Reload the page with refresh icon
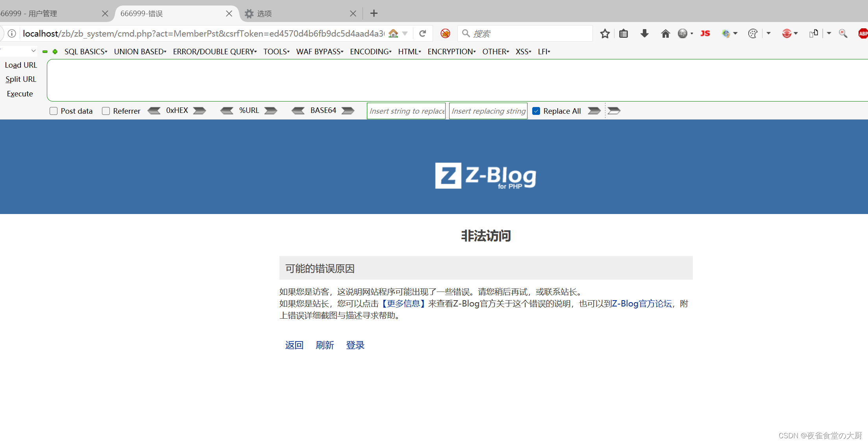The height and width of the screenshot is (443, 868). tap(423, 34)
